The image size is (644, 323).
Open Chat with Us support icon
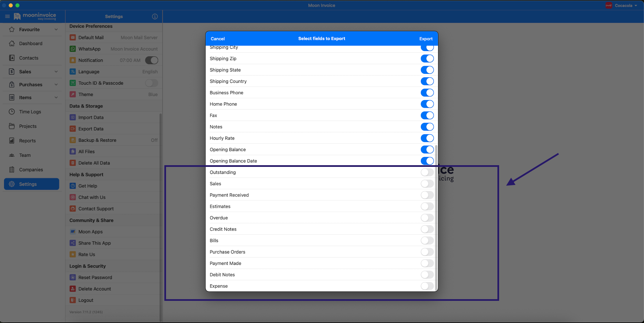click(73, 197)
